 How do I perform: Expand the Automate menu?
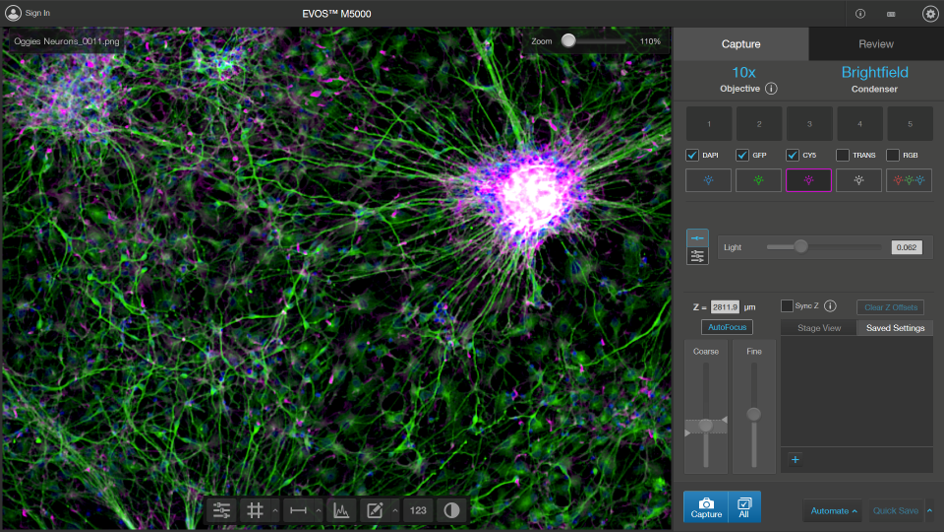(x=833, y=511)
